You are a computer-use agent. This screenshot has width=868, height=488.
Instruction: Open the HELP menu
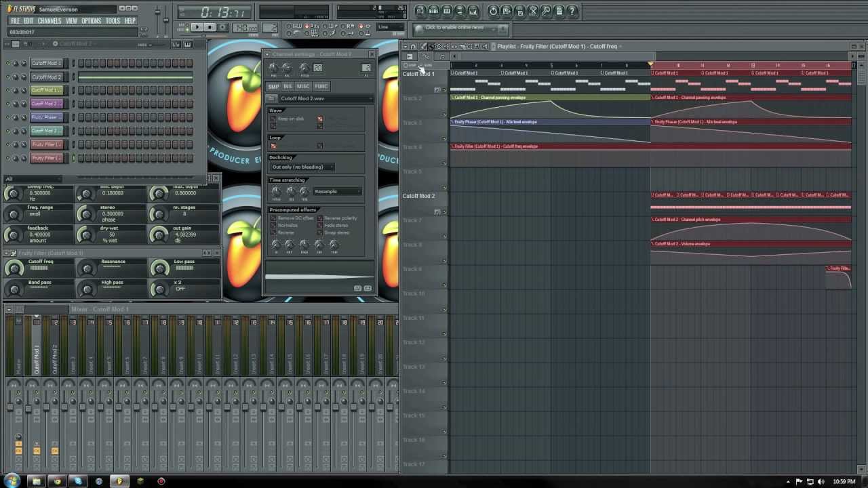[x=130, y=21]
